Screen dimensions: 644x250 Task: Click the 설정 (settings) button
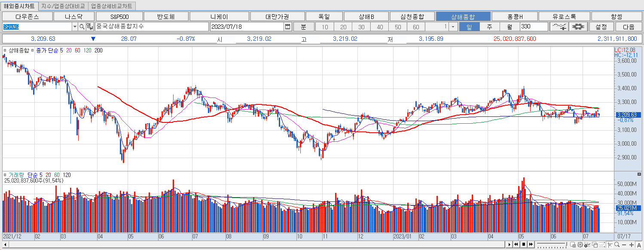pyautogui.click(x=601, y=26)
